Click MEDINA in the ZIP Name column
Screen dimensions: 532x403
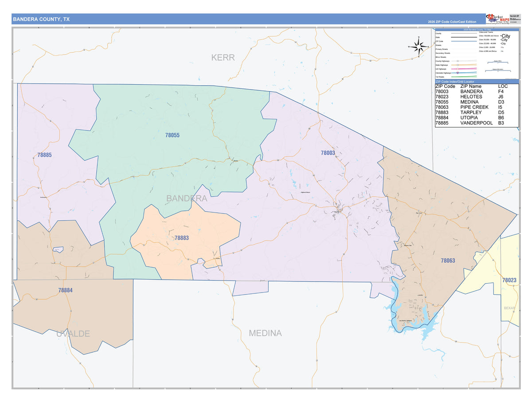point(469,102)
